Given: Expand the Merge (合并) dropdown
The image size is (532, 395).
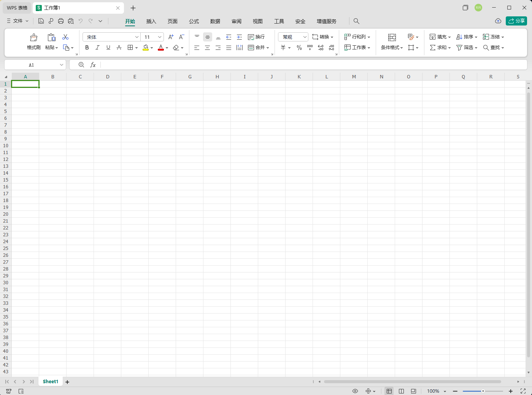Looking at the screenshot, I should (x=268, y=48).
